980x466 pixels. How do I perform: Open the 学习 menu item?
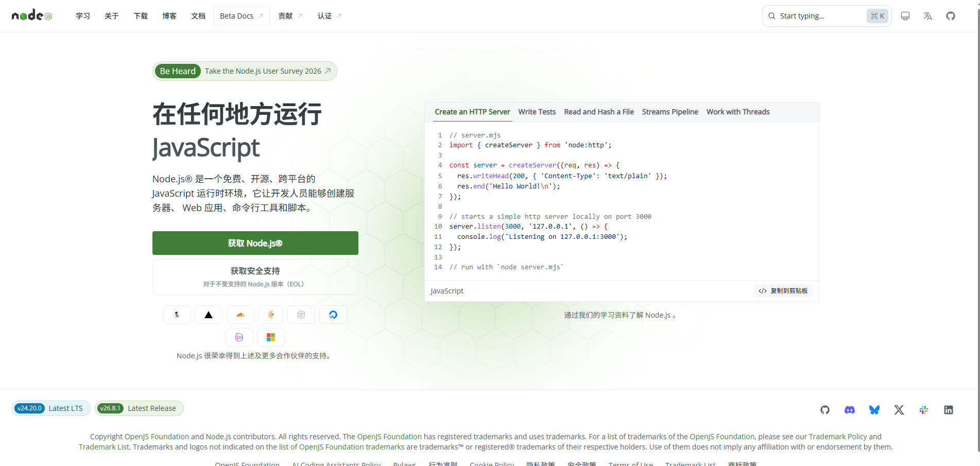[83, 16]
